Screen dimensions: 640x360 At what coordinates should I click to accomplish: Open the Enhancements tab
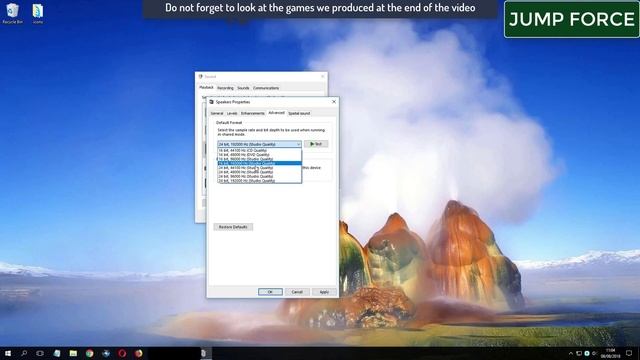(x=253, y=113)
